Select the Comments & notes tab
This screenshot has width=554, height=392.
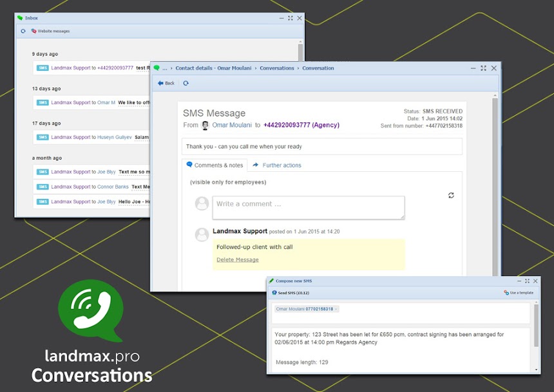point(215,165)
